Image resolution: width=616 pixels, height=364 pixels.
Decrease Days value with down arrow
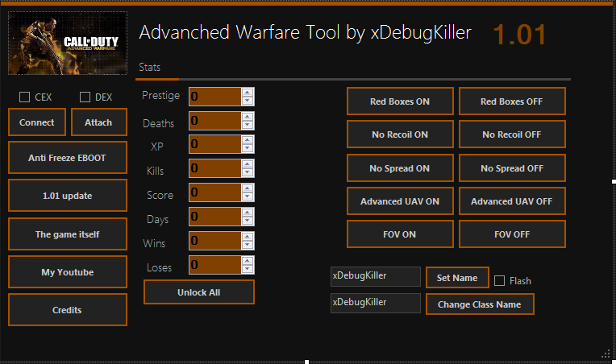coord(247,221)
